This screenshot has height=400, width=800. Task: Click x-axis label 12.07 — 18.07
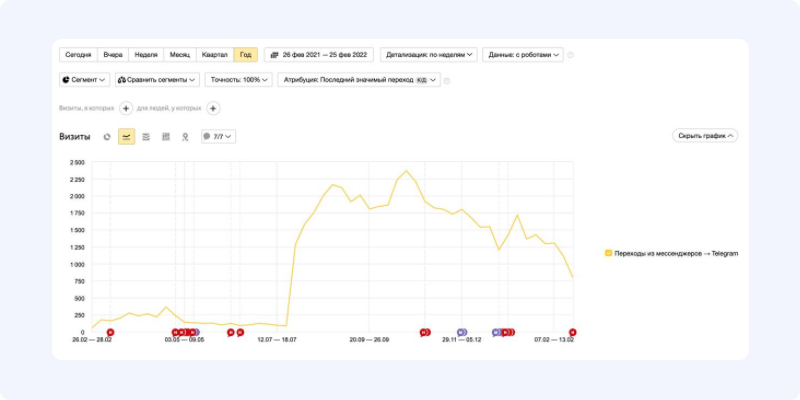(277, 340)
